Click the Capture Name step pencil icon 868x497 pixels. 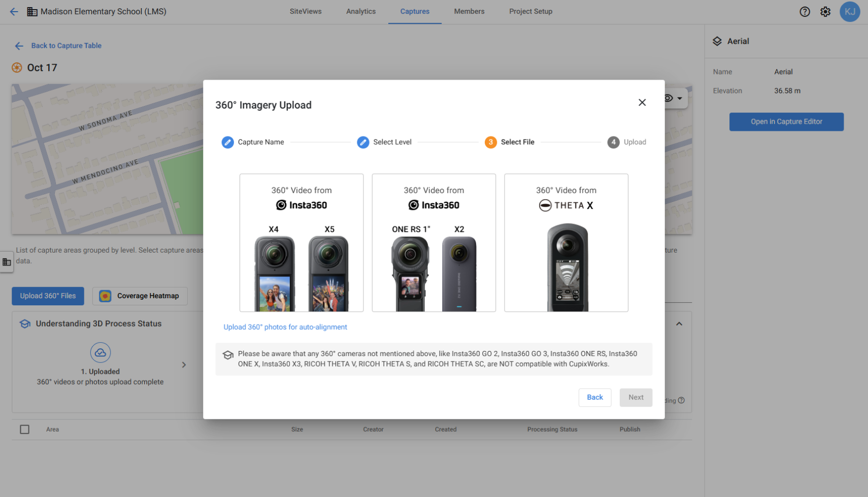click(228, 142)
